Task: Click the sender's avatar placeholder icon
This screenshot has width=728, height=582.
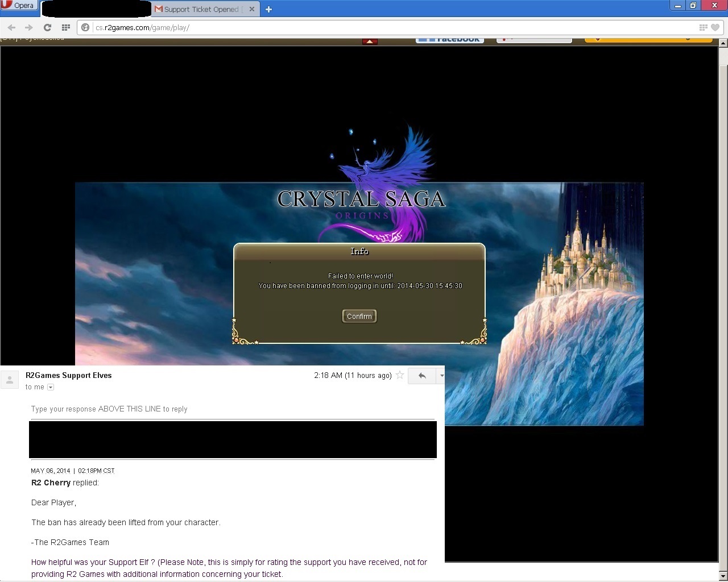Action: tap(10, 380)
